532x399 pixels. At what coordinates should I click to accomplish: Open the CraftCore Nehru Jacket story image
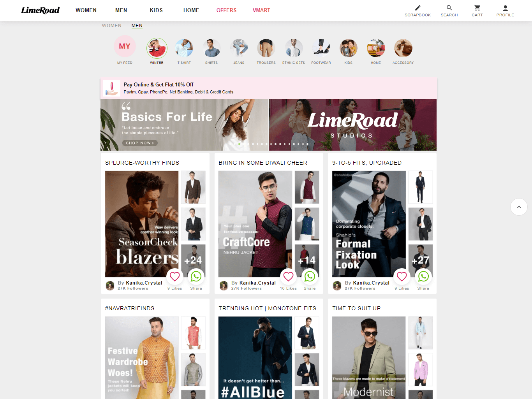click(x=255, y=224)
